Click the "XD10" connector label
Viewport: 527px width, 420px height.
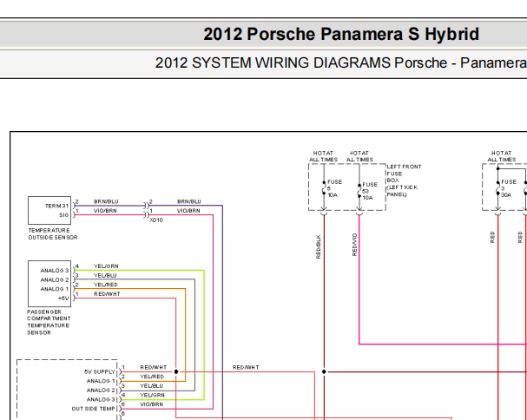(156, 220)
